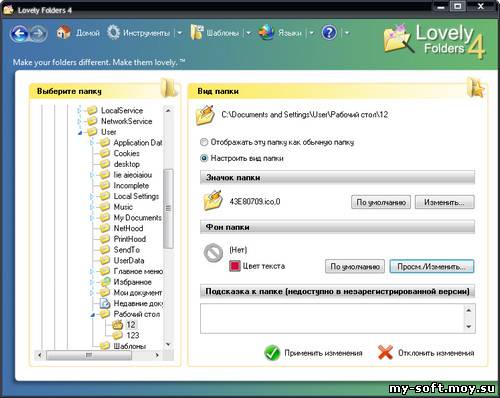Expand the Local Settings node
This screenshot has height=398, width=500.
[92, 196]
